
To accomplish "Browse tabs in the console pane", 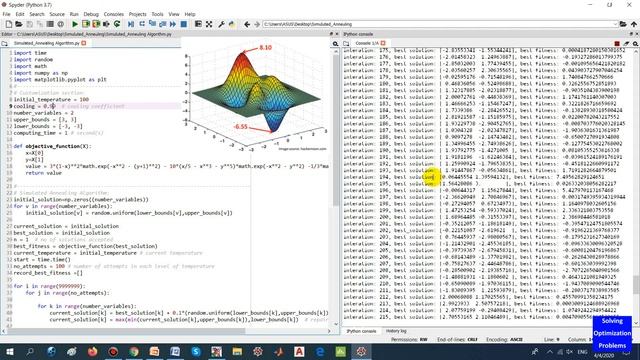I will click(x=346, y=43).
